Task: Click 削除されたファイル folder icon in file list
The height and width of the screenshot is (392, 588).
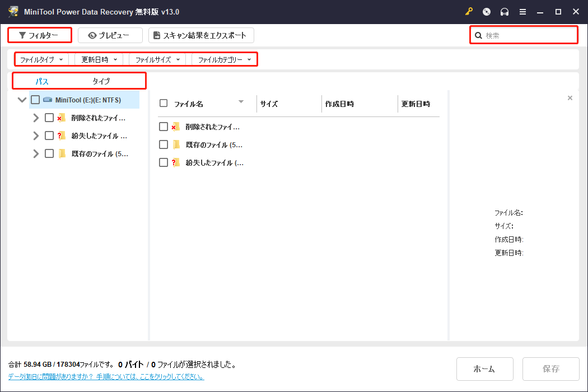Action: (175, 127)
